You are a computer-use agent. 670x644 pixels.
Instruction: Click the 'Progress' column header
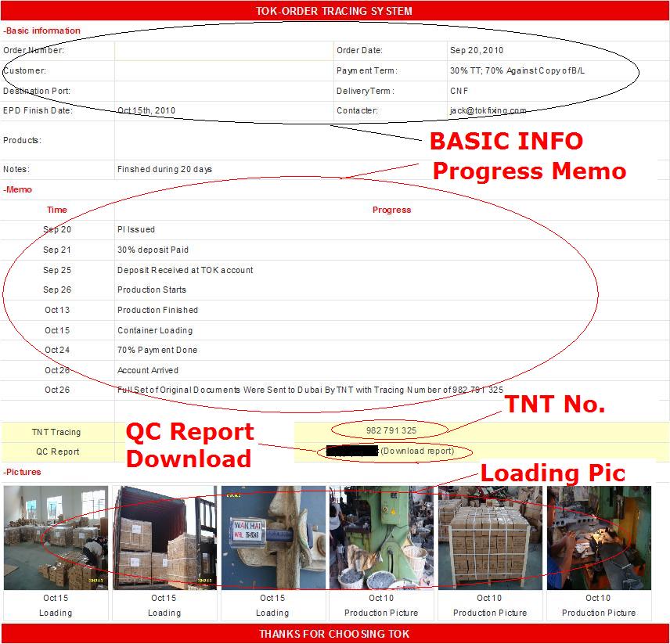[x=391, y=210]
